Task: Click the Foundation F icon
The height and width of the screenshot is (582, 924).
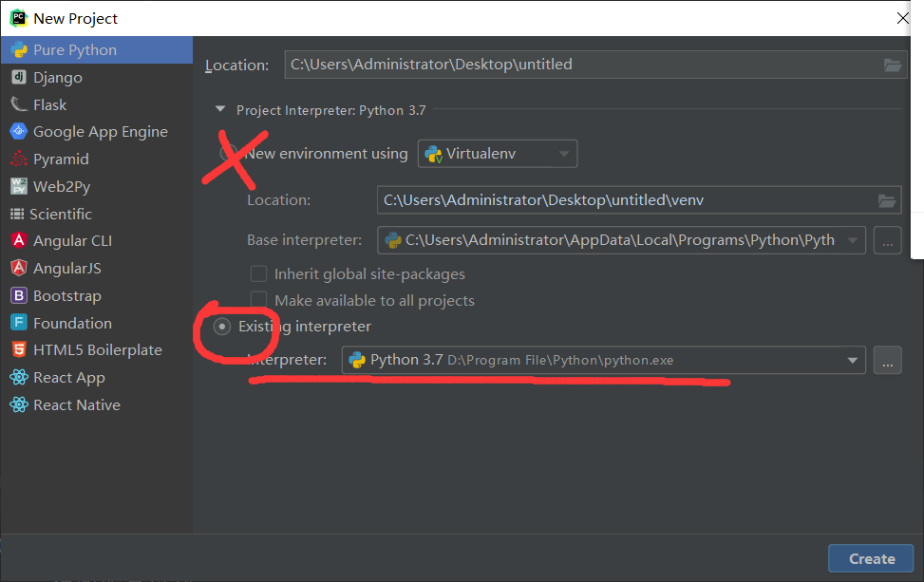Action: coord(19,323)
